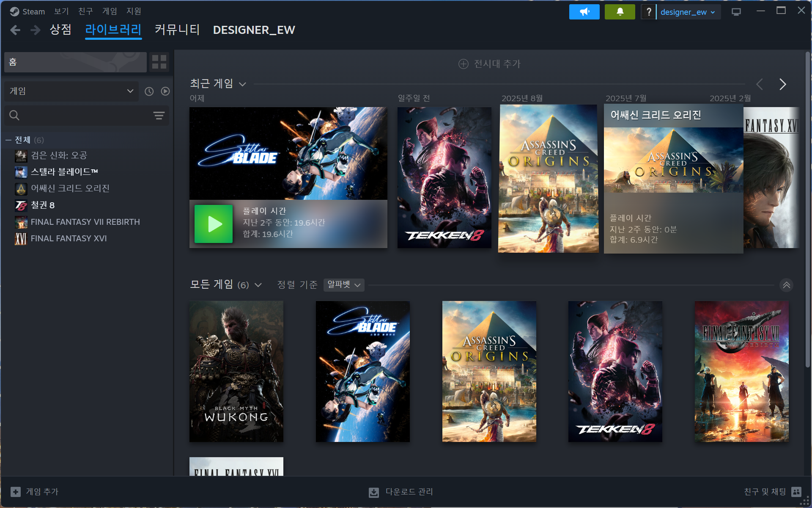Click the add game plus icon

(16, 491)
